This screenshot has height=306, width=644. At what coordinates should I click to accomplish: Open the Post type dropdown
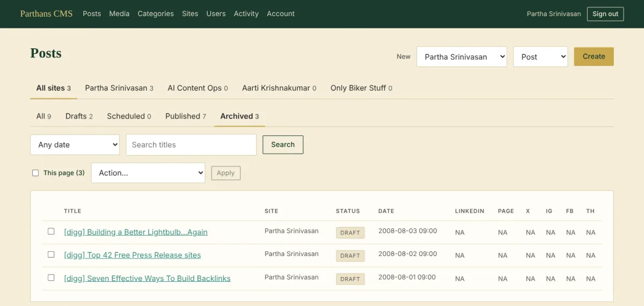[540, 56]
